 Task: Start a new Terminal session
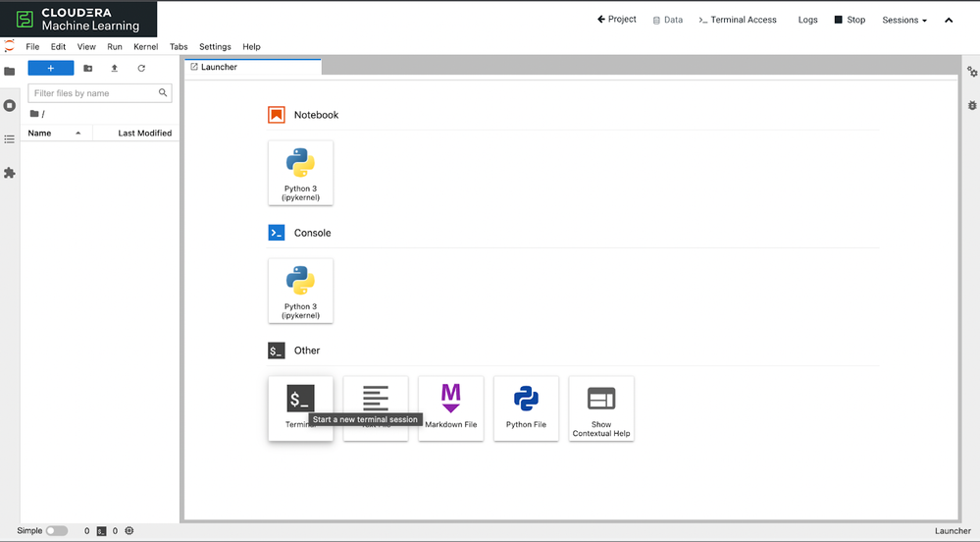(x=300, y=408)
